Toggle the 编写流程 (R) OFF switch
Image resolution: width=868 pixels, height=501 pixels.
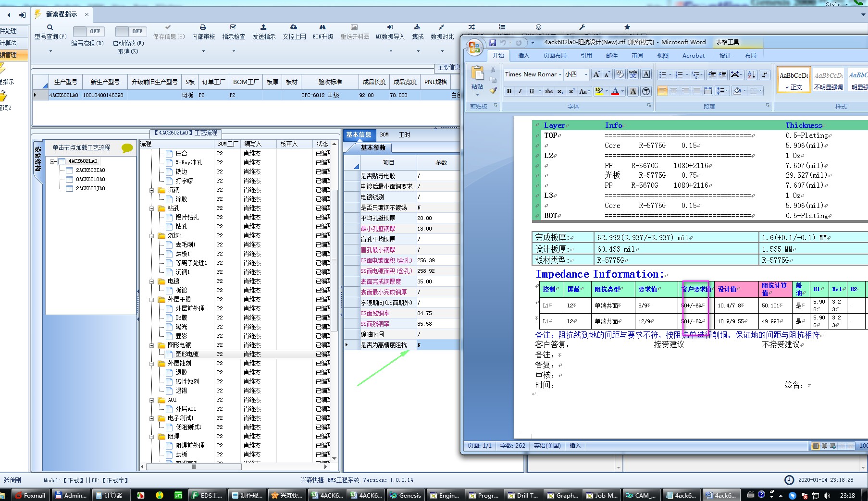(88, 31)
